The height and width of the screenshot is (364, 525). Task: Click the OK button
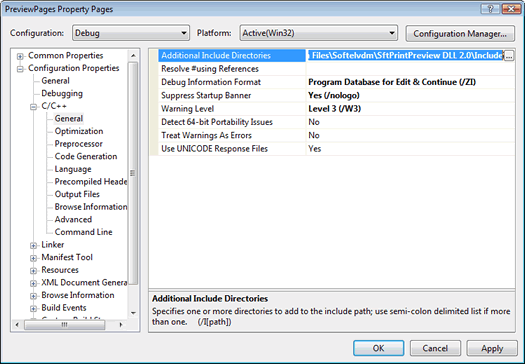(378, 348)
